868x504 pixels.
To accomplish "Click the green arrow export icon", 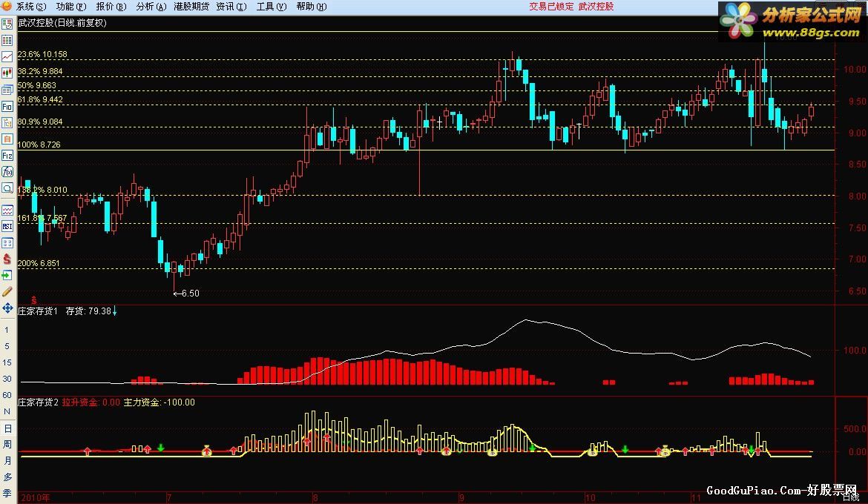I will pyautogui.click(x=7, y=276).
